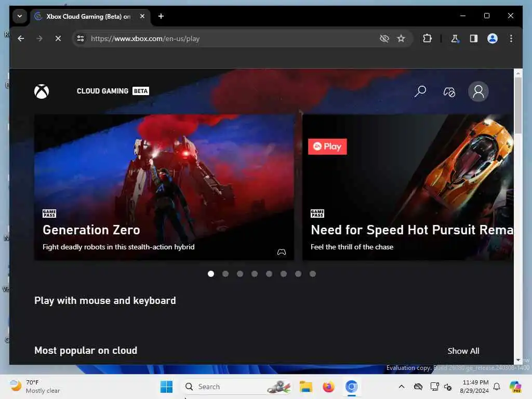
Task: Open the controller status icon
Action: [449, 91]
